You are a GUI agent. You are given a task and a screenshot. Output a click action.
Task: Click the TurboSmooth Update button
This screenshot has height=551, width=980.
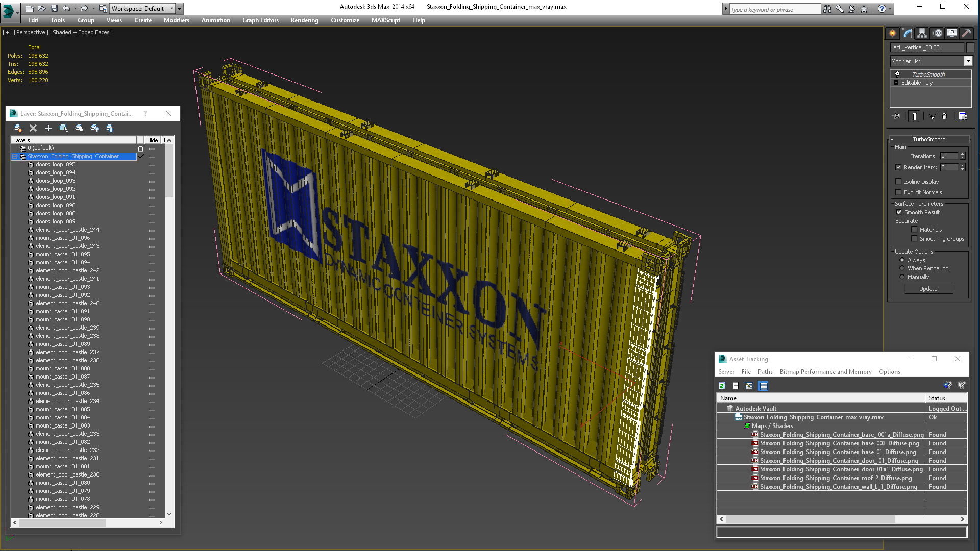point(928,289)
